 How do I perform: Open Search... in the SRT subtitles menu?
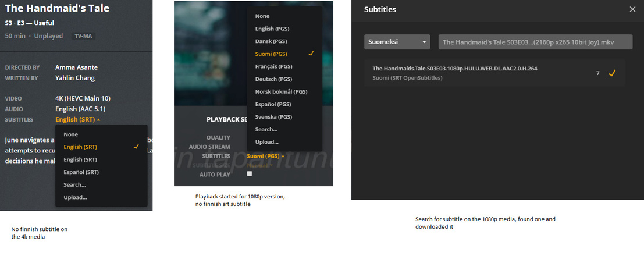(101, 185)
